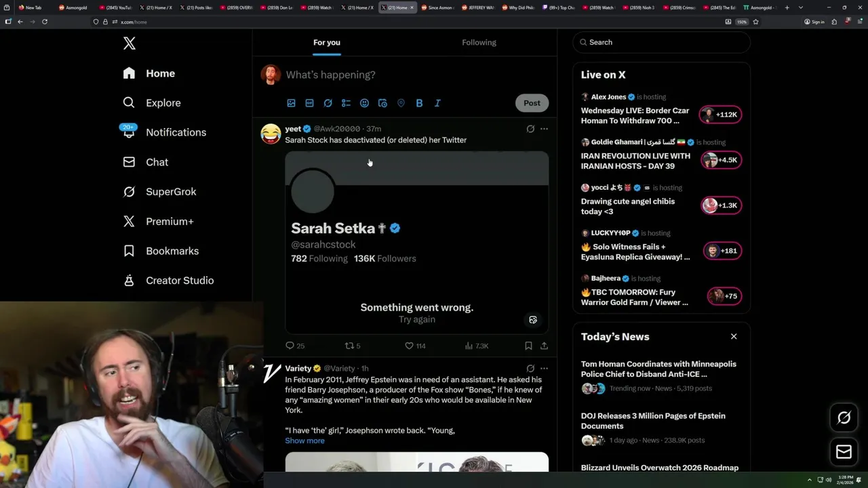Open yeet's profile avatar on the post
Image resolution: width=868 pixels, height=488 pixels.
coord(271,134)
